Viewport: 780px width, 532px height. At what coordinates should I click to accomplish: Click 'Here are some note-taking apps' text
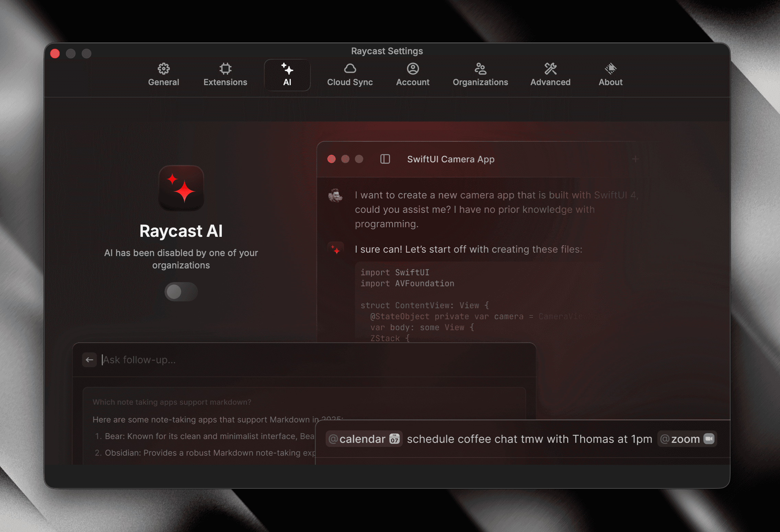(218, 419)
